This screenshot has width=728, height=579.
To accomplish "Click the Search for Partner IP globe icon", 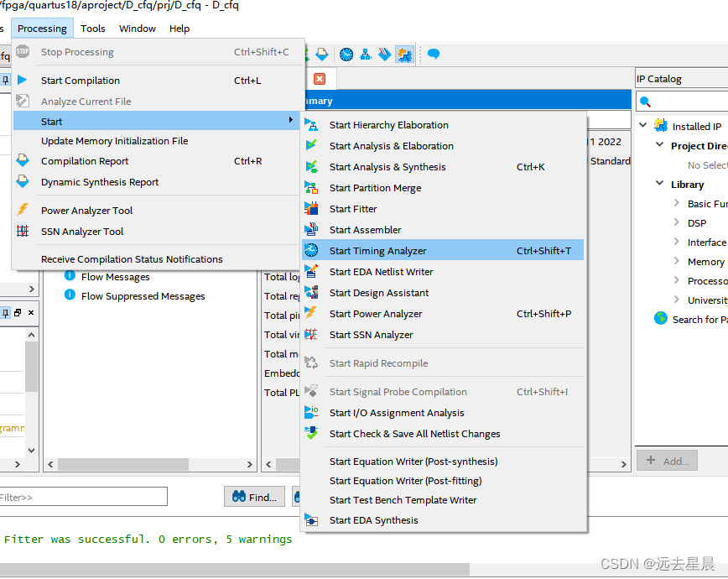I will click(x=661, y=318).
